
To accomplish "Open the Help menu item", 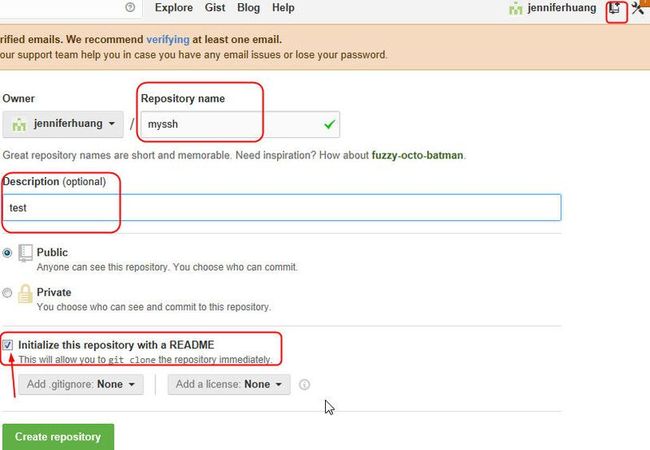I will (283, 8).
